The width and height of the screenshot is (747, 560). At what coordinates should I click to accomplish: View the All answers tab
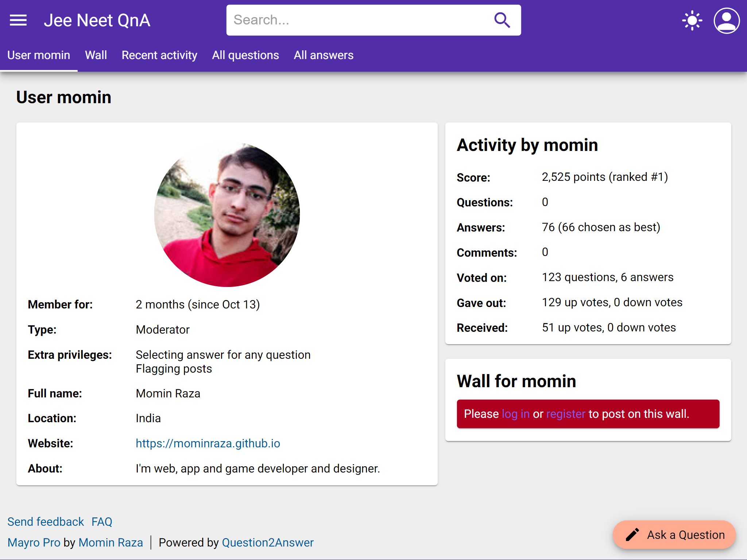point(324,55)
